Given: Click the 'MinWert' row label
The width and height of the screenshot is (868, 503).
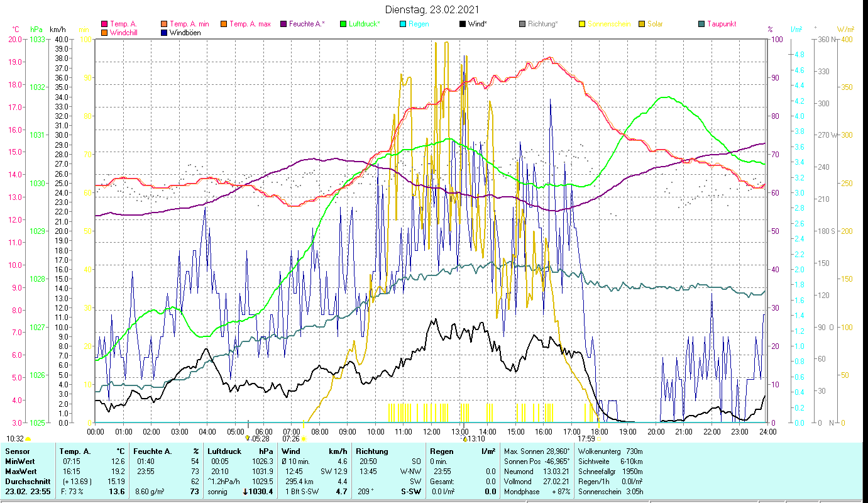Looking at the screenshot, I should coord(19,462).
